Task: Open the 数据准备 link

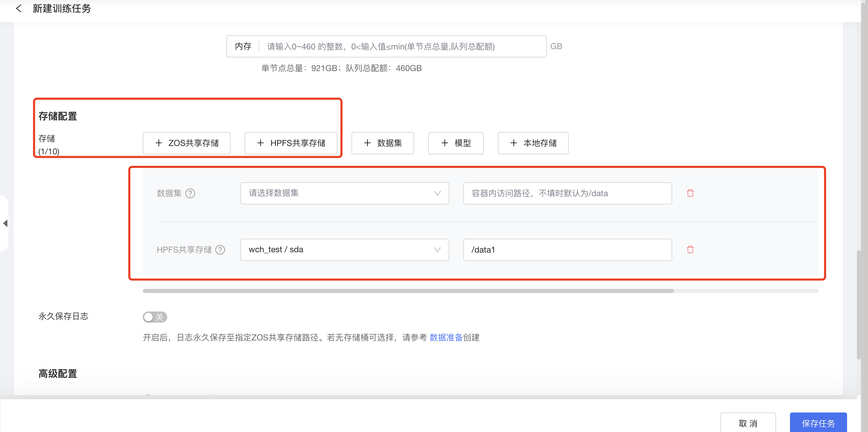Action: pyautogui.click(x=446, y=337)
